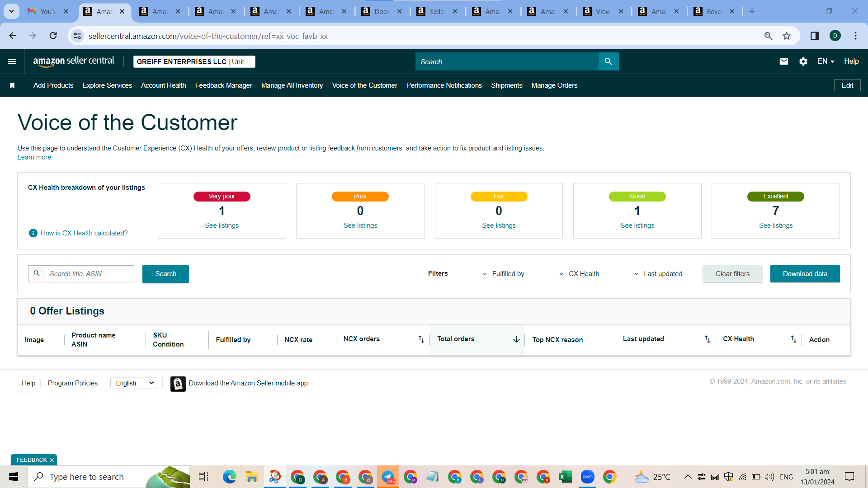Viewport: 868px width, 488px height.
Task: Click the Amazon Seller mobile app icon
Action: pyautogui.click(x=178, y=384)
